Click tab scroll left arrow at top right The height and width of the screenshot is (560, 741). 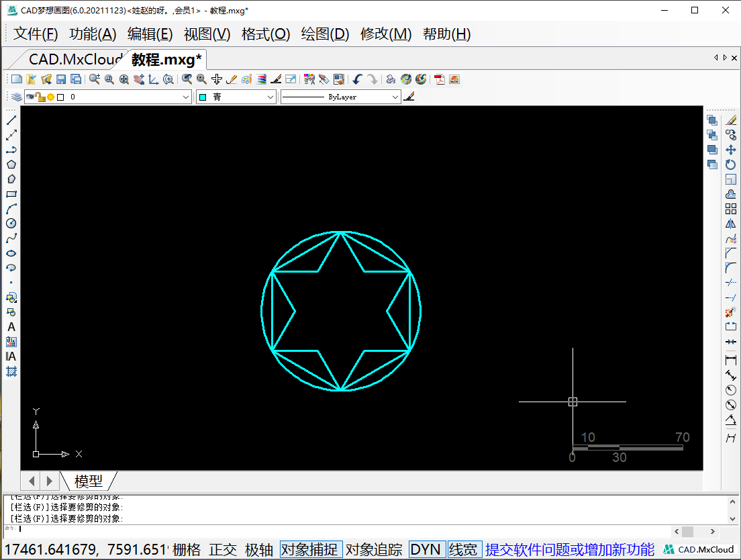click(716, 58)
